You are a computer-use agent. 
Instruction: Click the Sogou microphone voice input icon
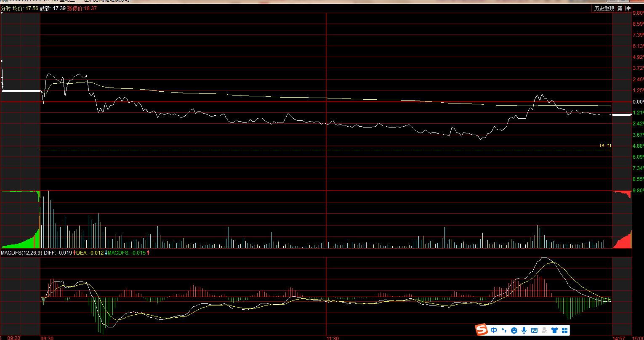point(524,330)
